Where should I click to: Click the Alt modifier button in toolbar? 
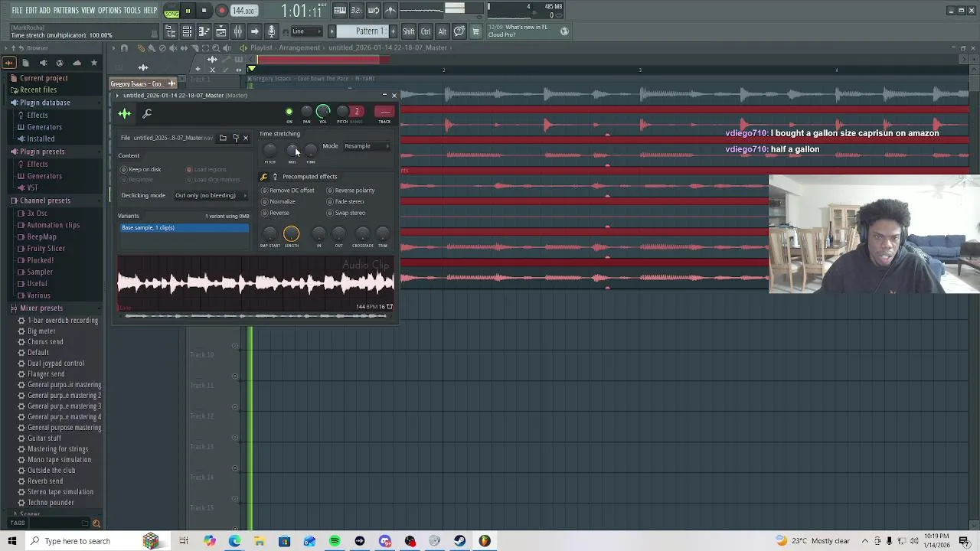click(443, 31)
